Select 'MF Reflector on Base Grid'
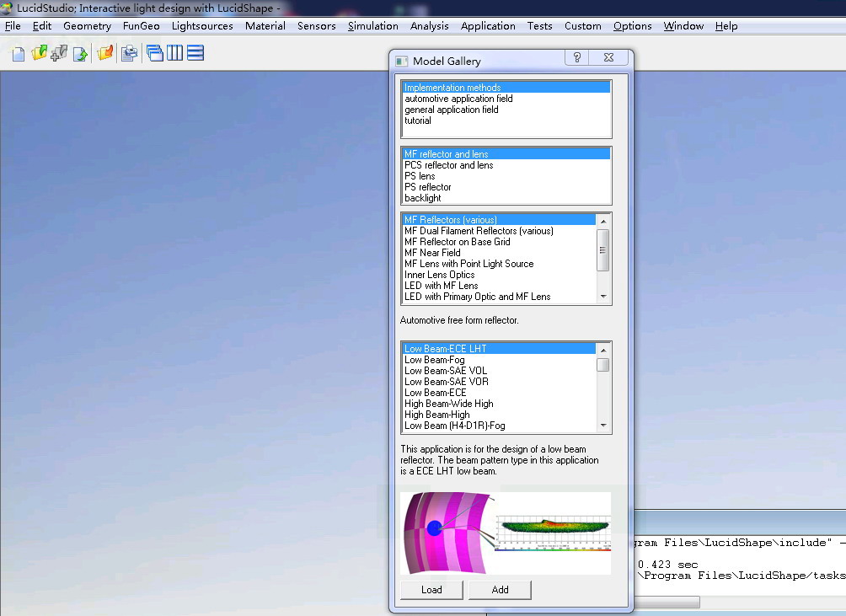This screenshot has height=616, width=846. (499, 242)
